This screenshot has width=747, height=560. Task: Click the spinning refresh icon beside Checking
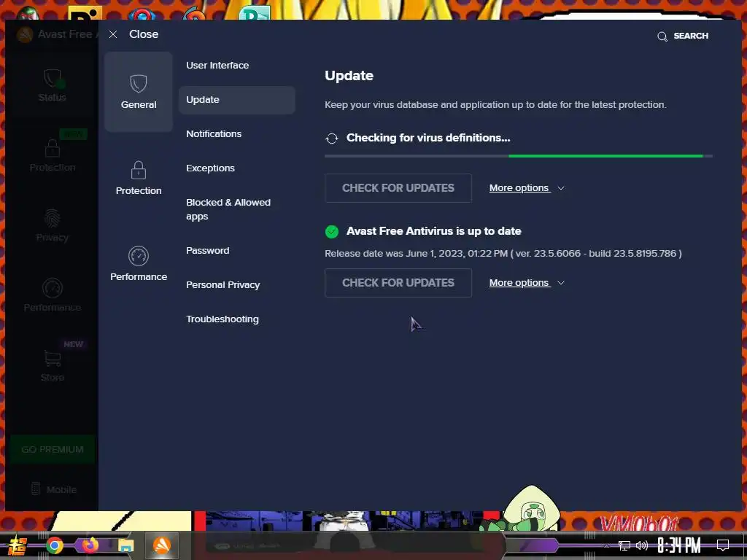tap(332, 138)
